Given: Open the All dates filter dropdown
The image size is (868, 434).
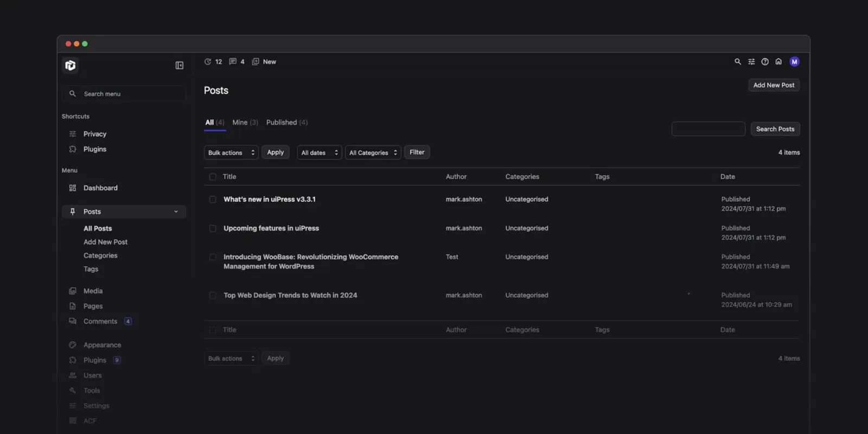Looking at the screenshot, I should point(319,153).
